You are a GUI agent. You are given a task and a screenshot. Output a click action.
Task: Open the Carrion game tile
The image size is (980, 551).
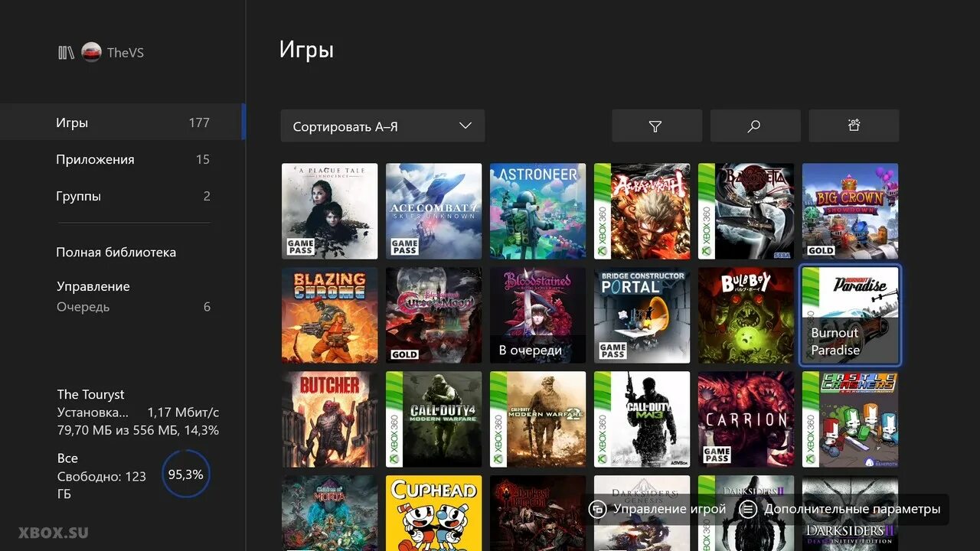click(x=746, y=419)
